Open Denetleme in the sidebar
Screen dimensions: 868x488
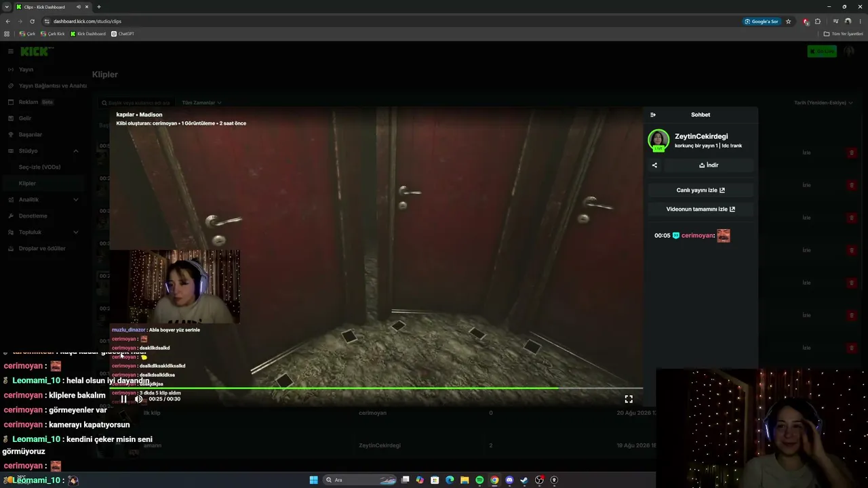tap(33, 216)
